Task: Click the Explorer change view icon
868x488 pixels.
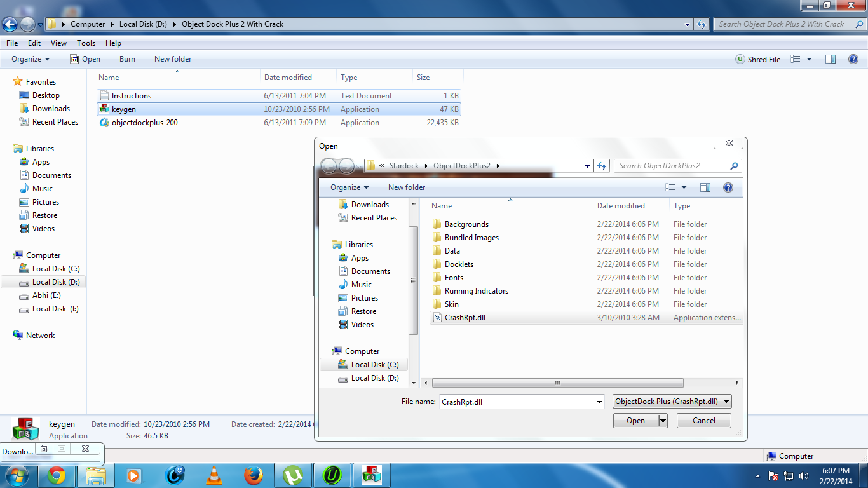Action: coord(796,59)
